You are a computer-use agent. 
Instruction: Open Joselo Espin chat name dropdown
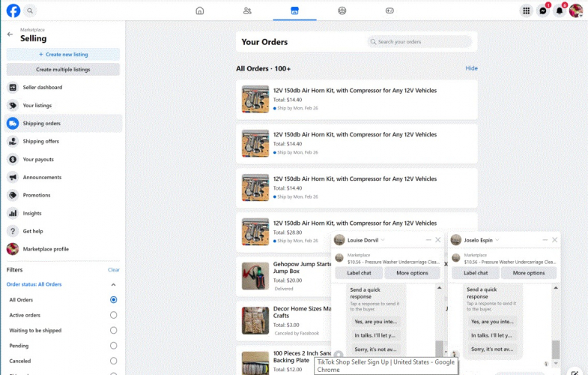coord(497,240)
